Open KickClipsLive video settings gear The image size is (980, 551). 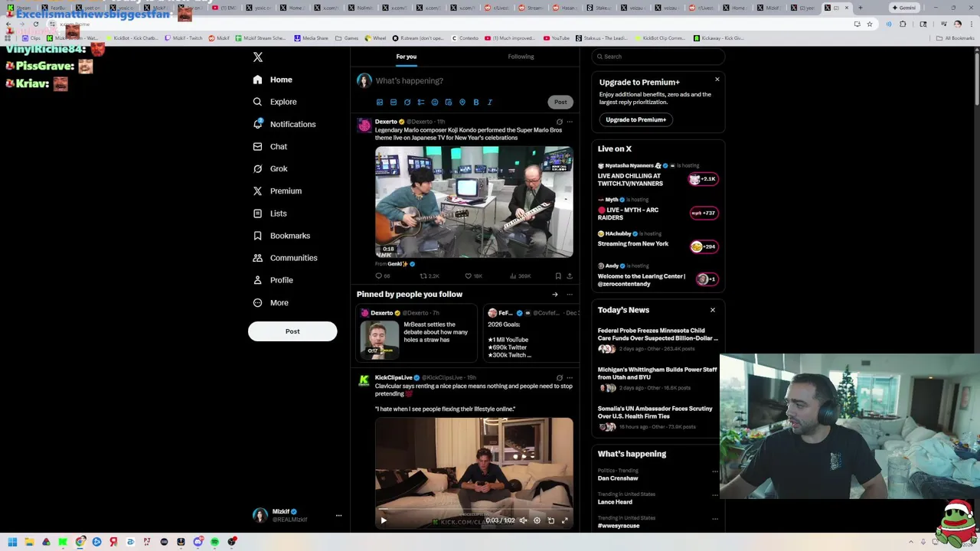[x=537, y=520]
